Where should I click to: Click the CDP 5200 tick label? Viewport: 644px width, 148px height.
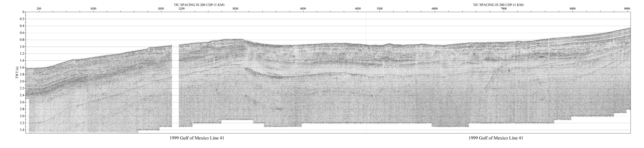(379, 9)
